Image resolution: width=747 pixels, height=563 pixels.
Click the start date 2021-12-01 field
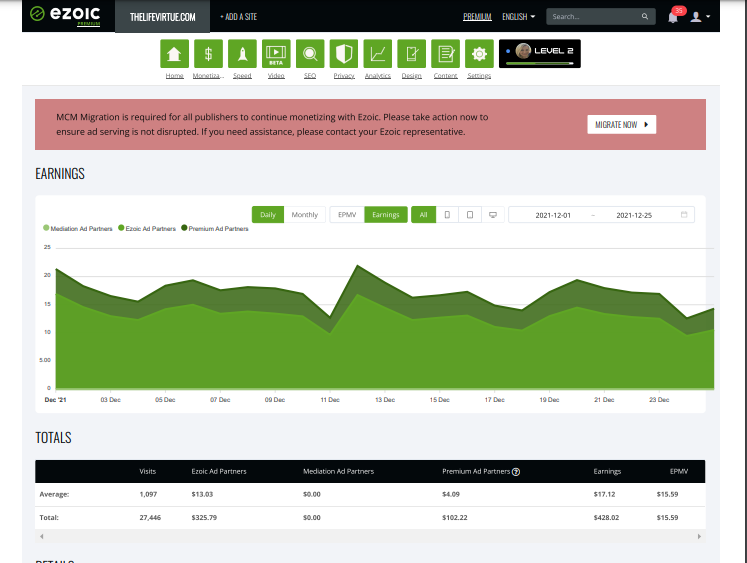(x=553, y=215)
